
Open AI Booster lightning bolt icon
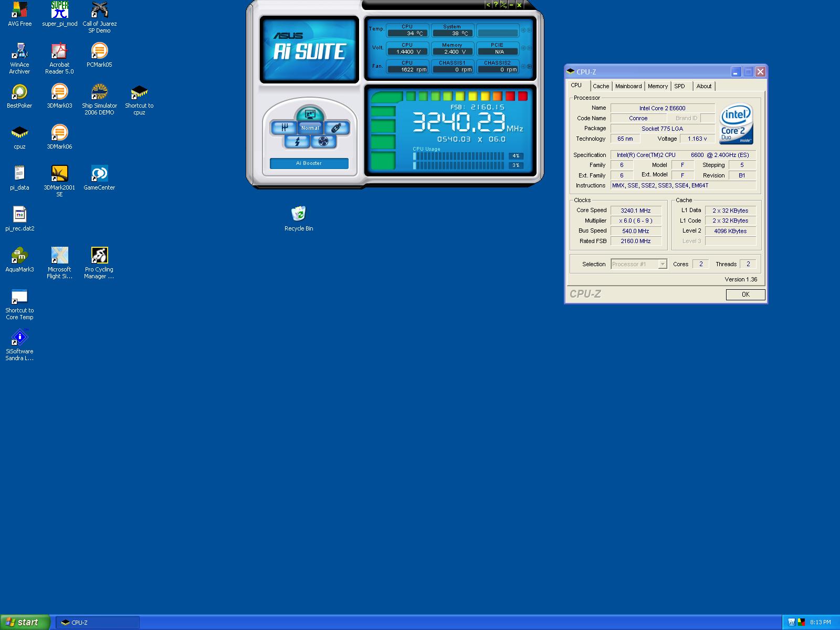click(x=297, y=142)
